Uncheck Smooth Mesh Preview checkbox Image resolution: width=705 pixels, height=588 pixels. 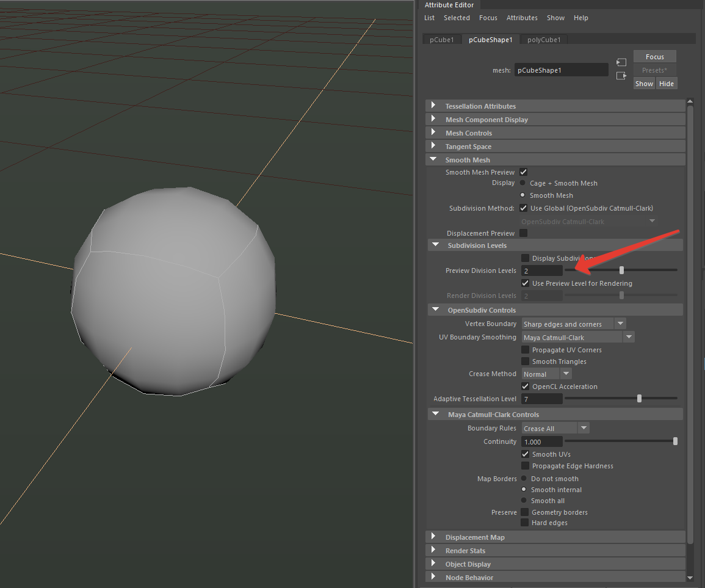click(524, 172)
